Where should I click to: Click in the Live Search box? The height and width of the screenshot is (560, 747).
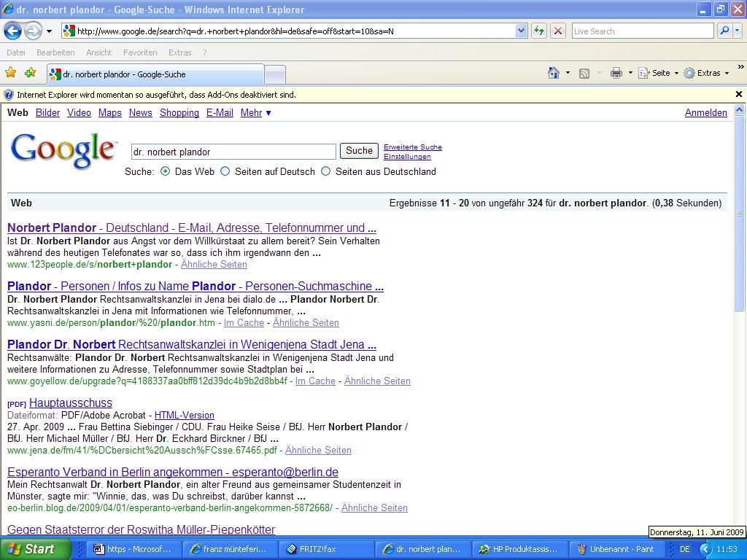pyautogui.click(x=642, y=31)
